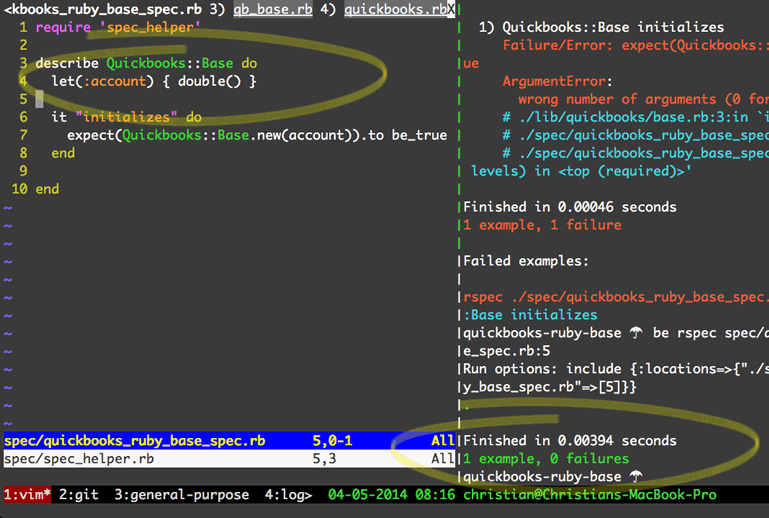Click the time '08:16' in tmux status
769x518 pixels.
(435, 494)
